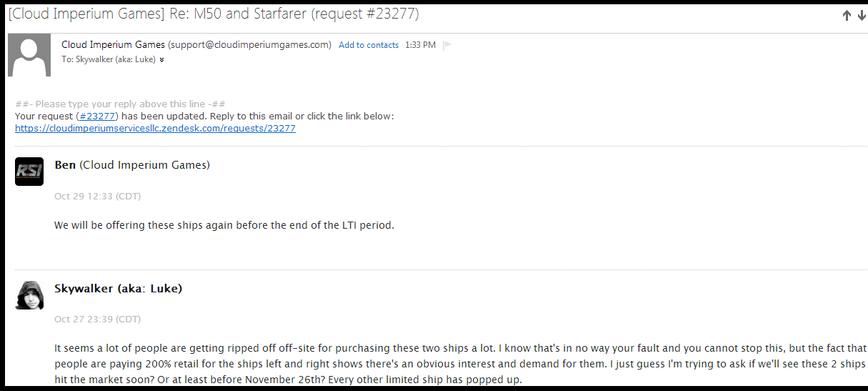Click the RSI logo avatar next to Ben
This screenshot has width=868, height=391.
29,172
